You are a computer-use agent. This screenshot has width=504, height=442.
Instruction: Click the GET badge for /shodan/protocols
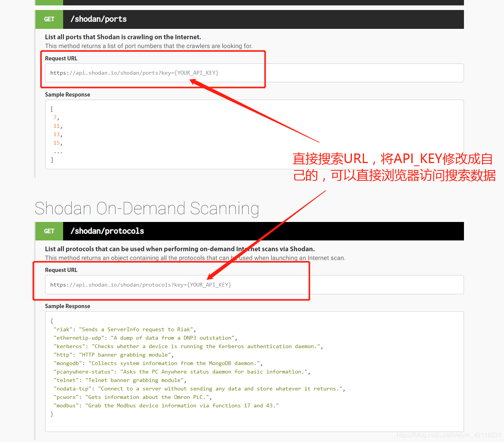[x=49, y=231]
